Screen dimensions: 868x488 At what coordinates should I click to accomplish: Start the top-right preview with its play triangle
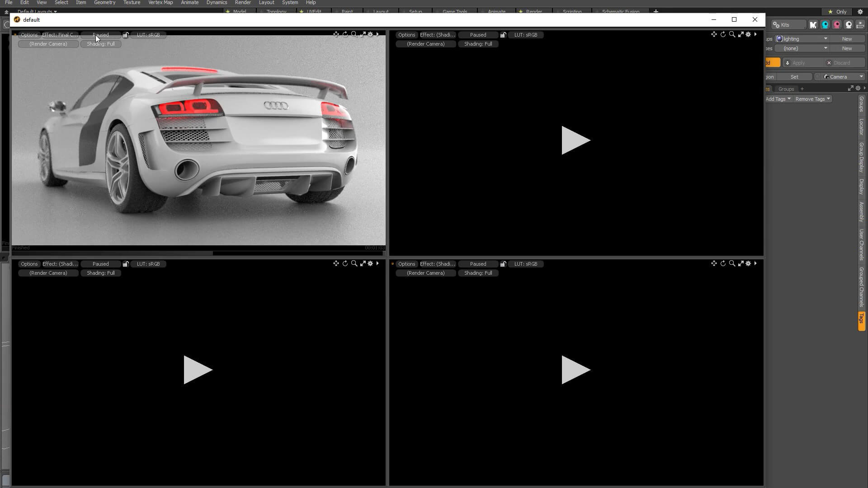pos(576,140)
